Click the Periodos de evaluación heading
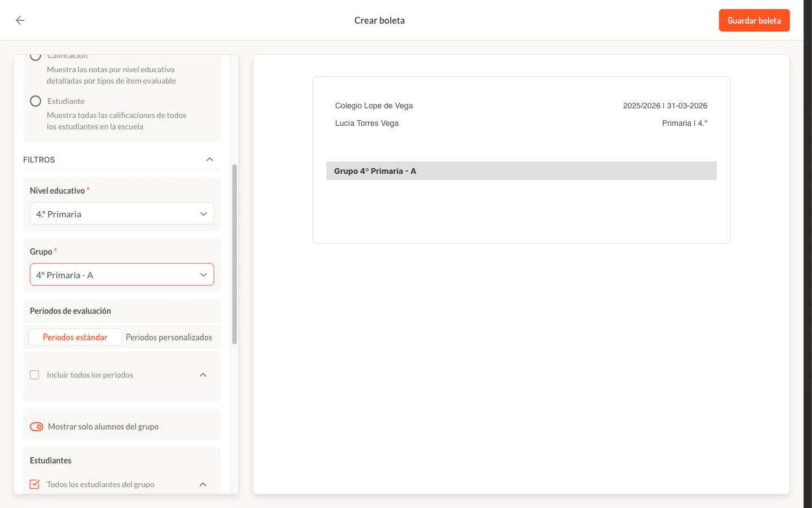Screen dimensions: 812x508 click(70, 311)
